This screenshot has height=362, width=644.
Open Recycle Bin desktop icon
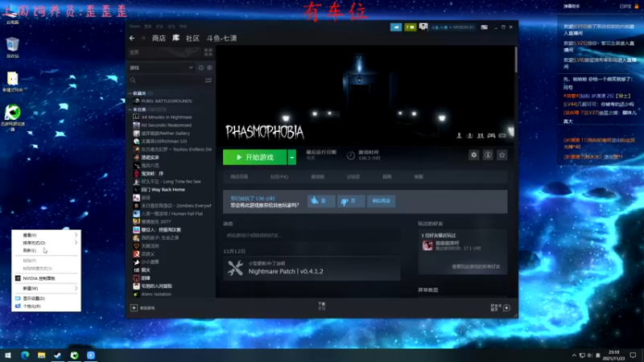pyautogui.click(x=13, y=47)
